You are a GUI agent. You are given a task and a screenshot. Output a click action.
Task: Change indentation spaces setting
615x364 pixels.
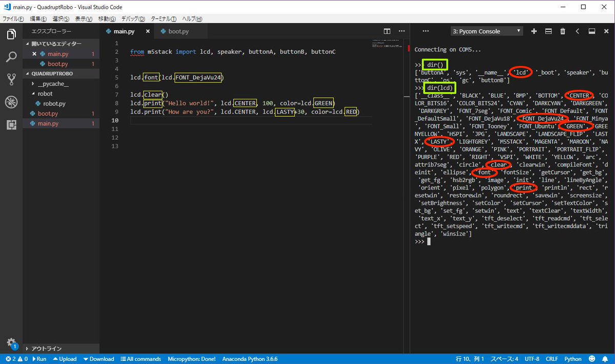(x=505, y=359)
